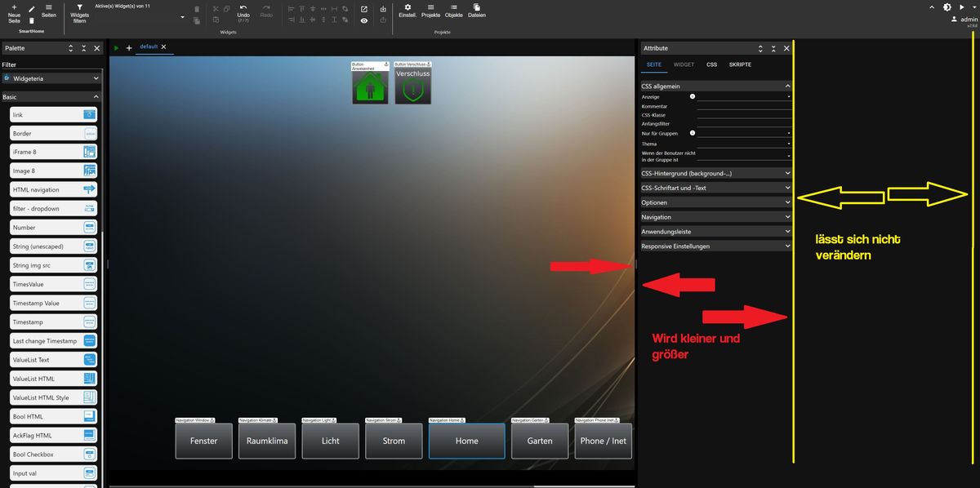Viewport: 980px width, 488px height.
Task: Open the Seiten page list
Action: pos(49,11)
